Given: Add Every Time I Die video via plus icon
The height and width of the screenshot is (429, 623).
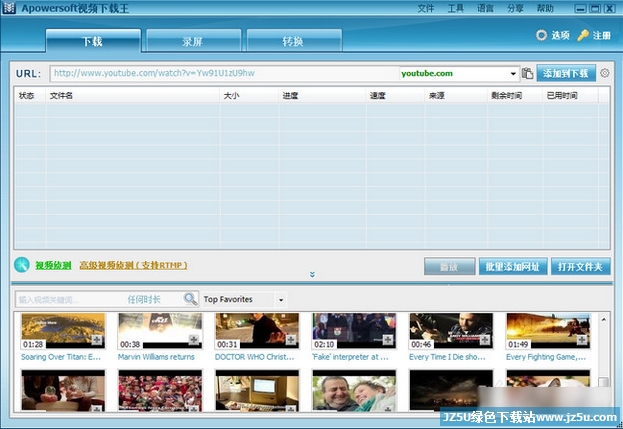Looking at the screenshot, I should pos(485,339).
